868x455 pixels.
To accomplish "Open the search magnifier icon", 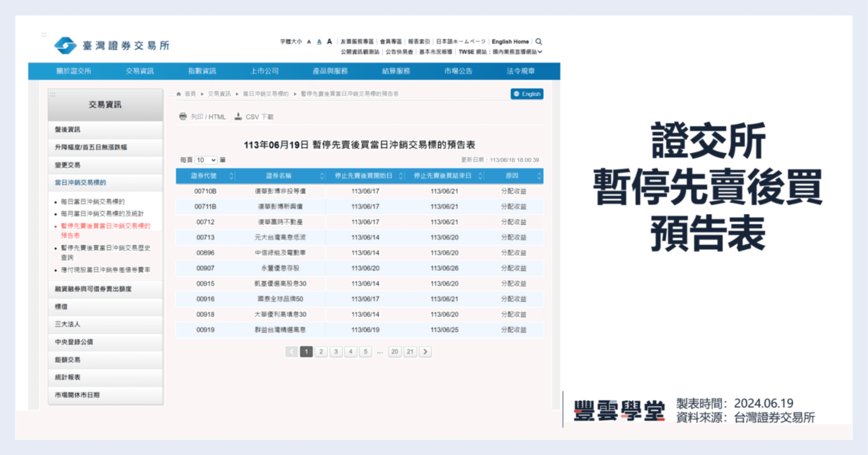I will (x=539, y=41).
